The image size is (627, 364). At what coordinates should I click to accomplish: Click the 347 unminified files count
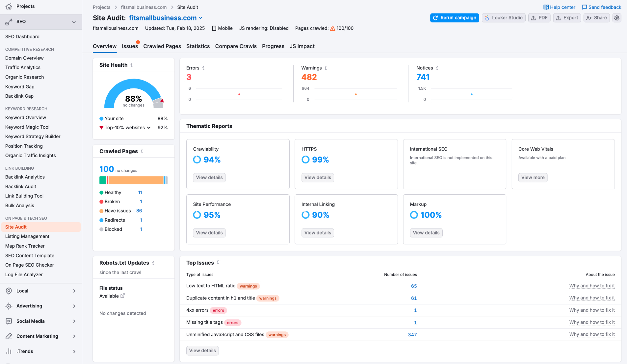412,335
